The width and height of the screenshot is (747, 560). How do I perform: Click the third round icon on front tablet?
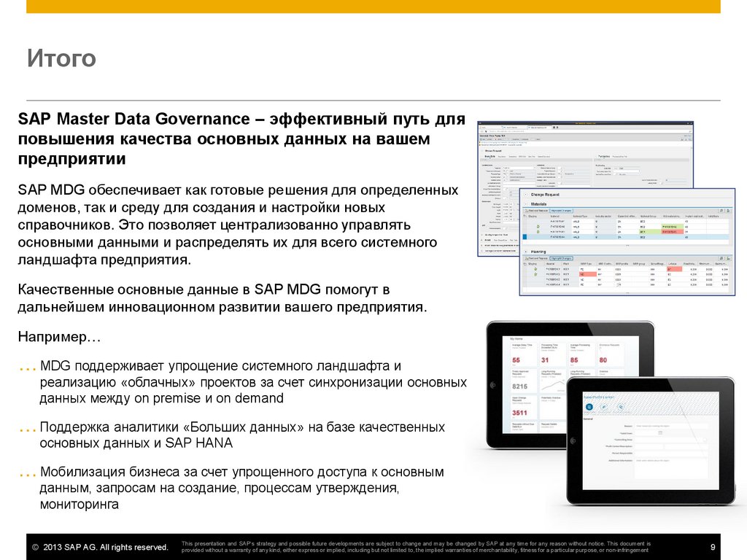click(620, 407)
